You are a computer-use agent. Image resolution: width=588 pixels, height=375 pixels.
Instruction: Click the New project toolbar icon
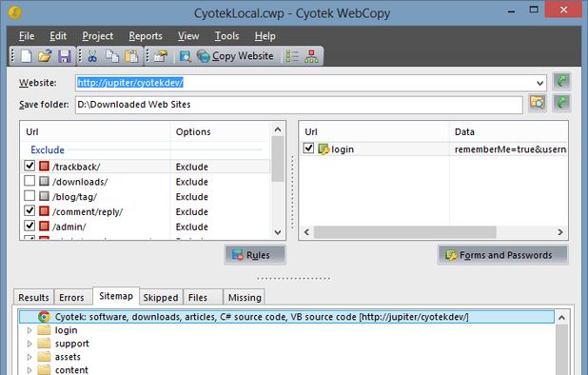27,56
